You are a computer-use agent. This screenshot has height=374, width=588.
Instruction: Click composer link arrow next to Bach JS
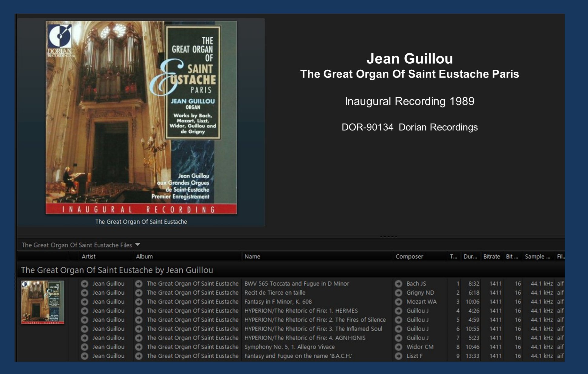pos(398,284)
